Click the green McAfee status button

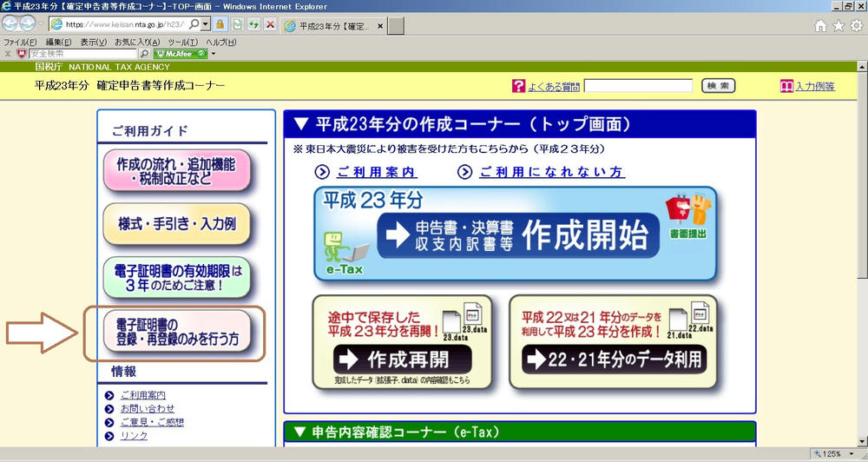tap(181, 54)
